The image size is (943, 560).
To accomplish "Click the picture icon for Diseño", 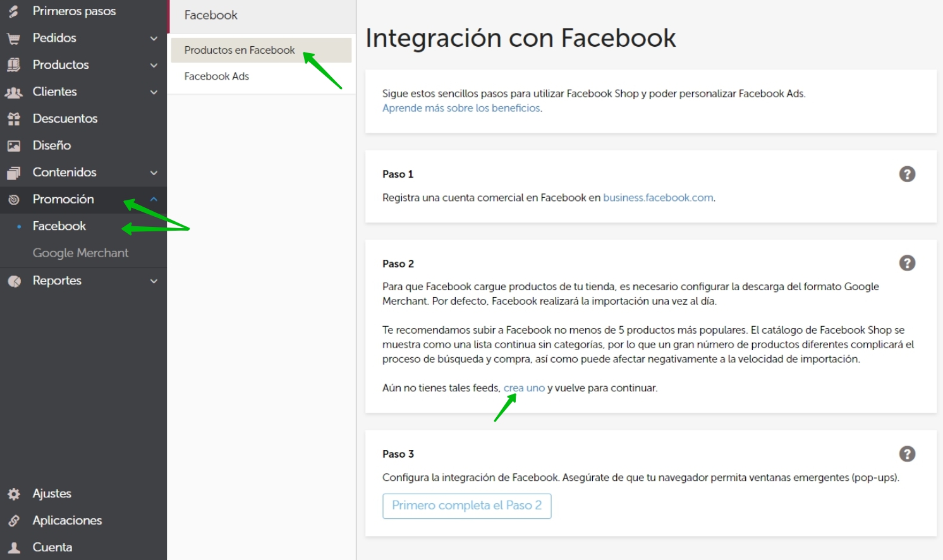I will 13,146.
